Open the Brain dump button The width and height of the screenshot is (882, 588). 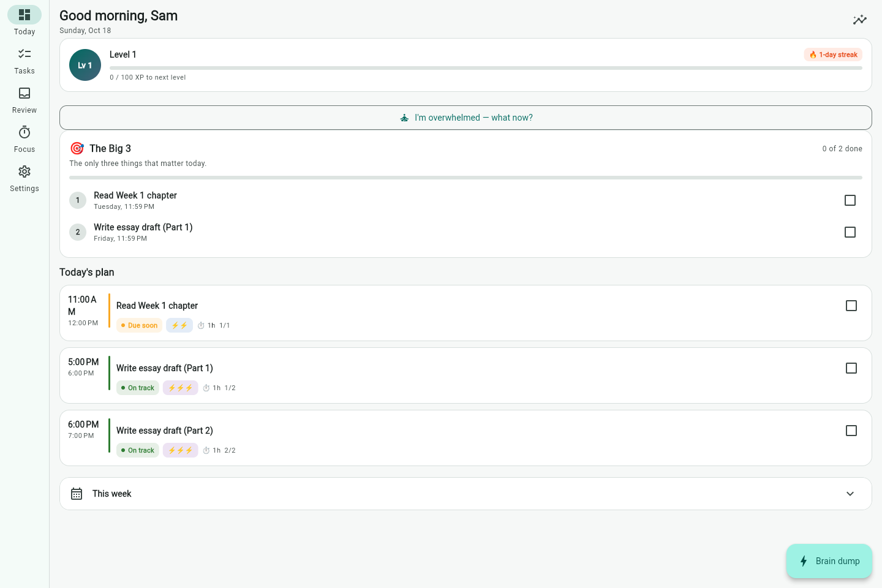(x=829, y=561)
